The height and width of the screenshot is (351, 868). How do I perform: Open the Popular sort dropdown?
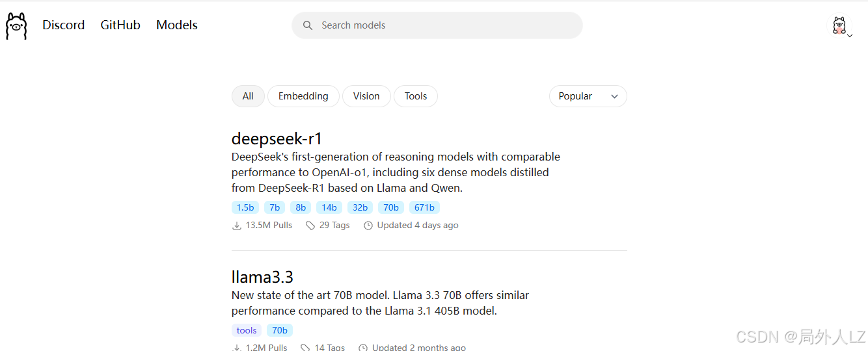coord(588,96)
